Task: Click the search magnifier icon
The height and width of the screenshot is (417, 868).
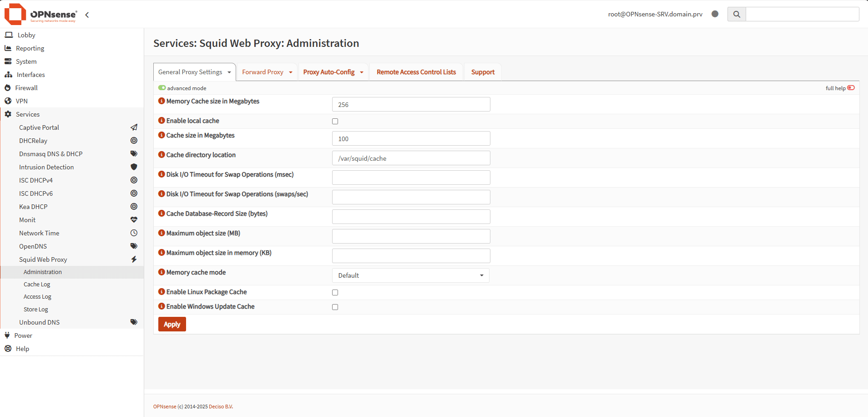Action: (737, 14)
